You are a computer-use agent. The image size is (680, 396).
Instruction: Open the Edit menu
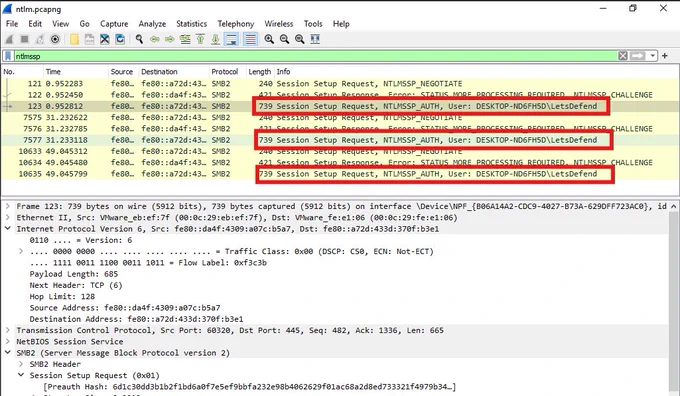pyautogui.click(x=35, y=24)
